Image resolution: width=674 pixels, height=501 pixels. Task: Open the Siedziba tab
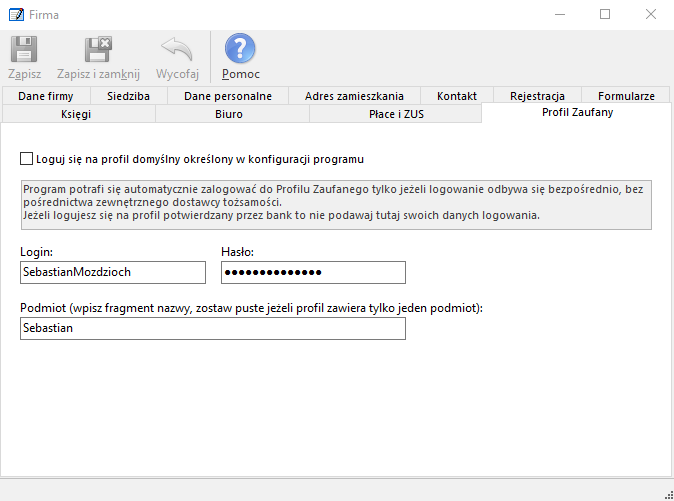pyautogui.click(x=128, y=96)
